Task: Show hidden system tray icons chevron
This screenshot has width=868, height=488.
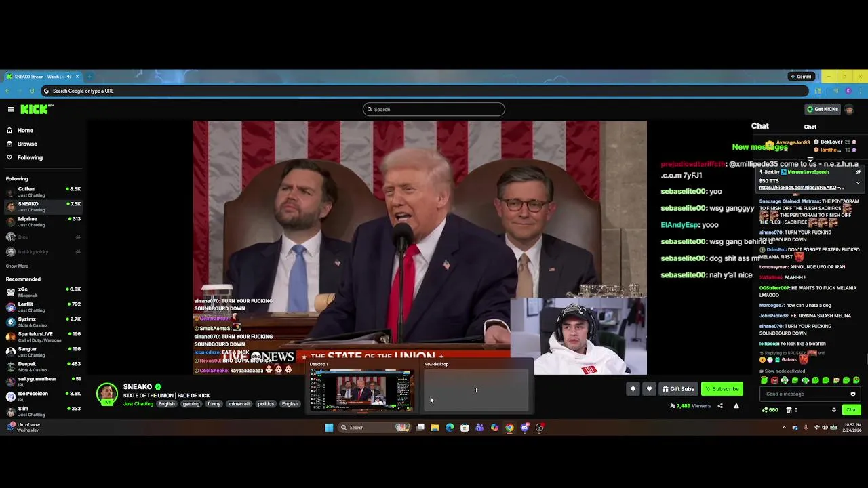Action: 785,428
